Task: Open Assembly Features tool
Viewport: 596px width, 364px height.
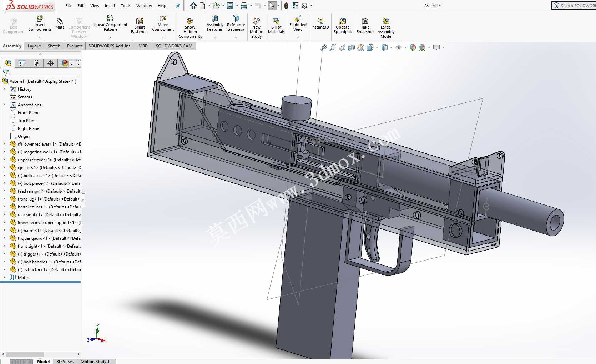Action: tap(215, 23)
